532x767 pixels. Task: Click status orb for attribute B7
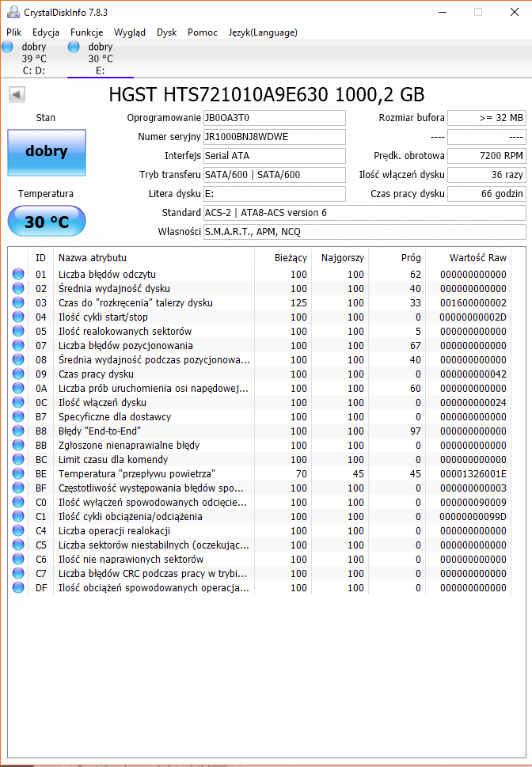pyautogui.click(x=18, y=417)
